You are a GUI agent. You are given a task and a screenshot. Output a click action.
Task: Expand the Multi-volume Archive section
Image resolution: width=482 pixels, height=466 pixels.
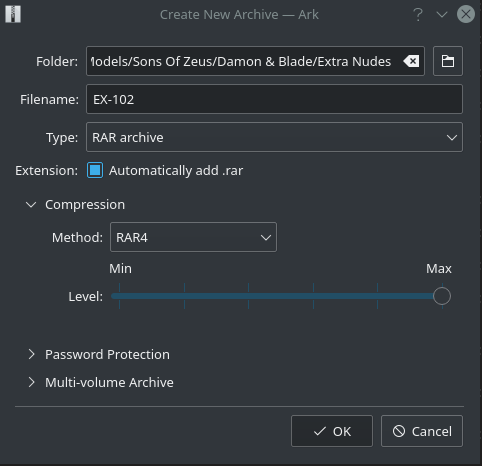click(x=32, y=382)
